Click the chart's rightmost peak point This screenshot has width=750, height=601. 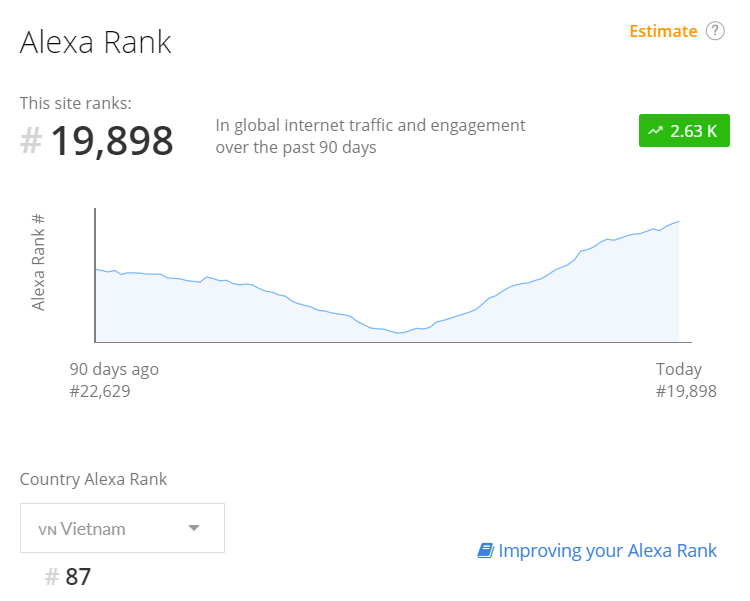click(x=679, y=222)
